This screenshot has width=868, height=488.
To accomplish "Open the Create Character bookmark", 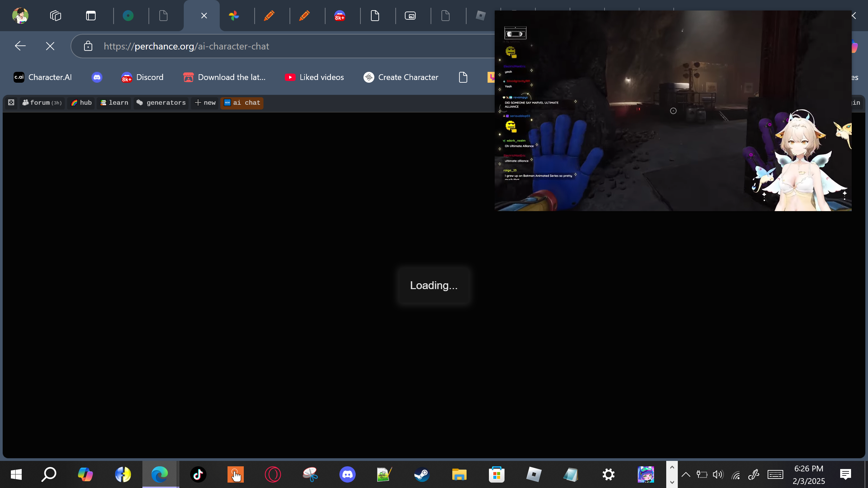I will pyautogui.click(x=401, y=77).
